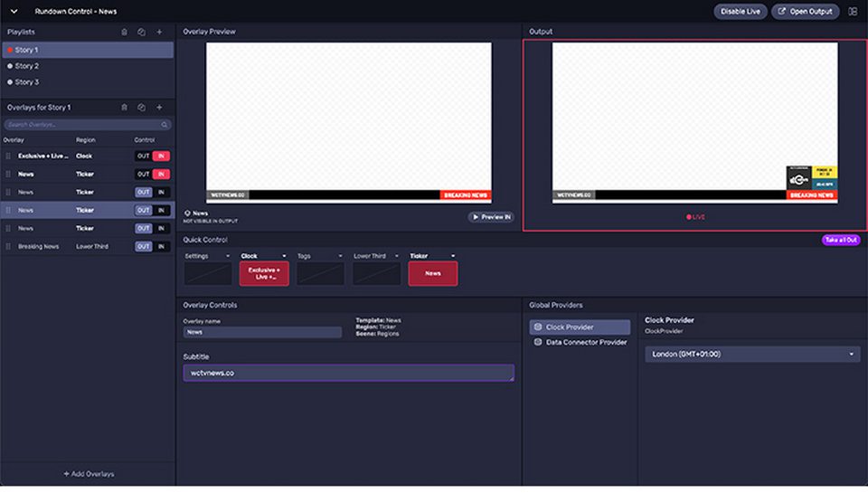Image resolution: width=868 pixels, height=493 pixels.
Task: Toggle IN for Breaking News Lower Third overlay
Action: pyautogui.click(x=161, y=246)
